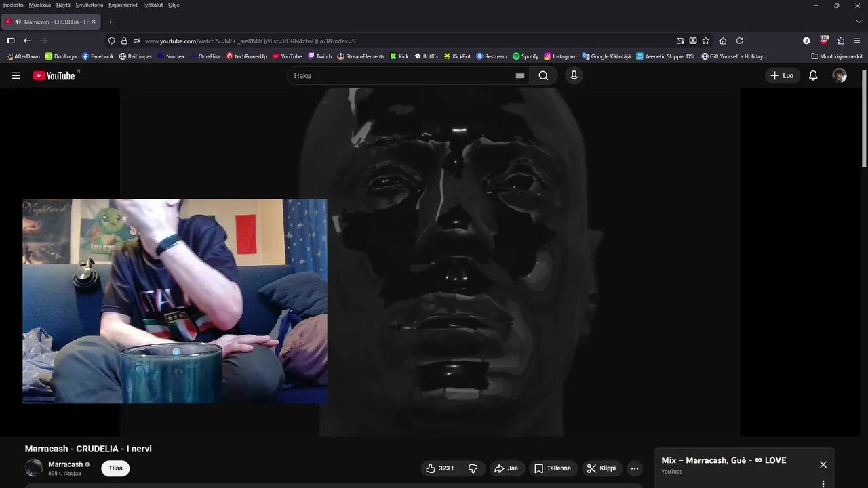Screen dimensions: 868x488
Task: Open the Ohje menu
Action: pos(174,5)
